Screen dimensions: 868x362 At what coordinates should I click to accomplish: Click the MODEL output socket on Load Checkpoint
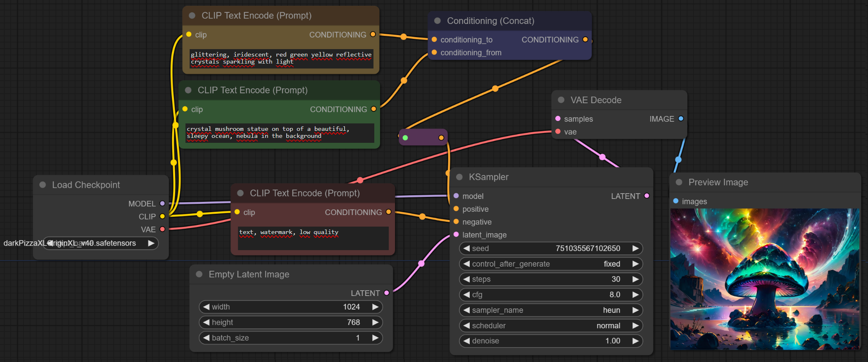click(x=162, y=203)
